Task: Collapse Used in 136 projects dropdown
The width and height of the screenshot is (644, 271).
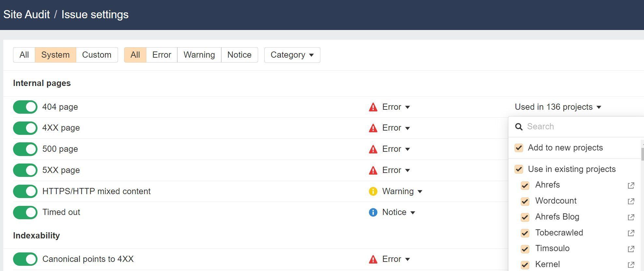Action: point(558,107)
